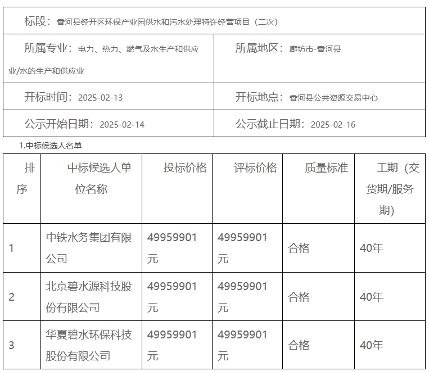Screen dimensions: 429x371
Task: Click the 标段 project title text
Action: [x=167, y=22]
